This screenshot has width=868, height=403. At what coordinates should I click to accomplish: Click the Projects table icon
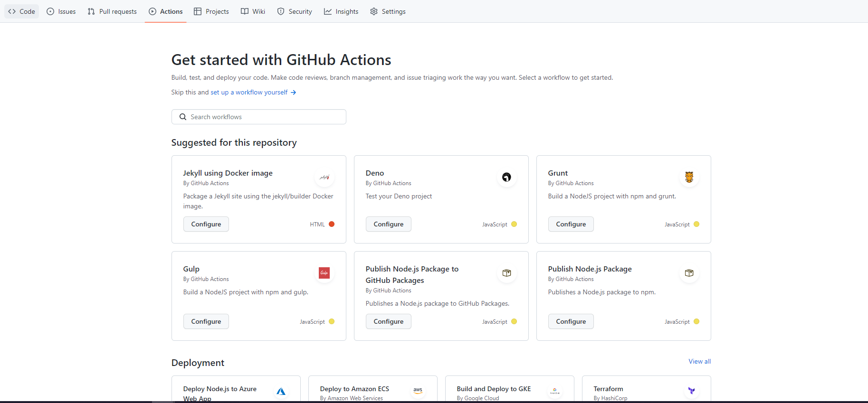click(198, 11)
